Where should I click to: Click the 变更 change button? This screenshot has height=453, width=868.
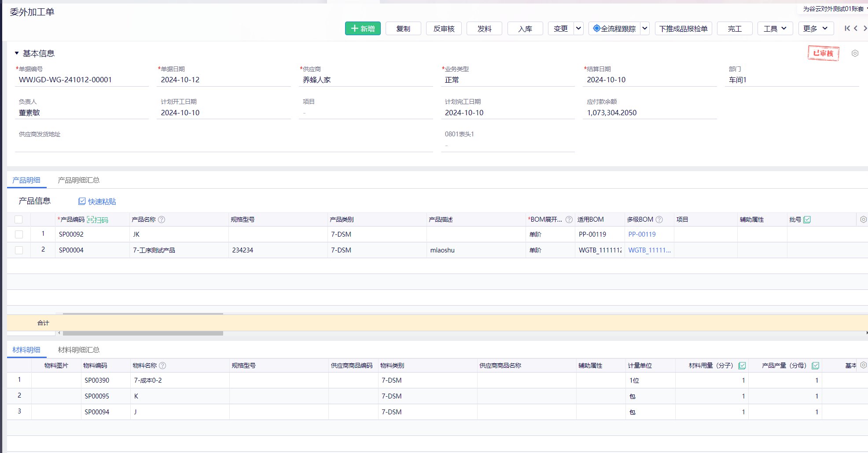(x=561, y=29)
